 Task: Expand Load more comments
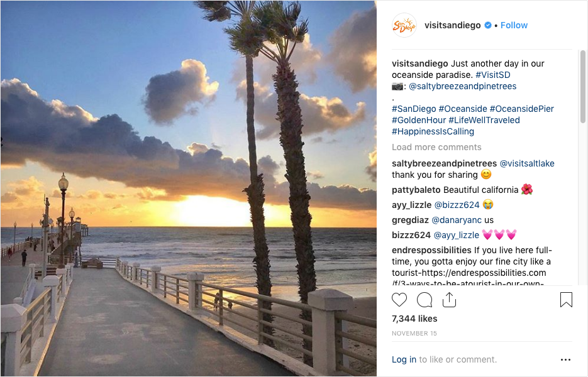[436, 147]
